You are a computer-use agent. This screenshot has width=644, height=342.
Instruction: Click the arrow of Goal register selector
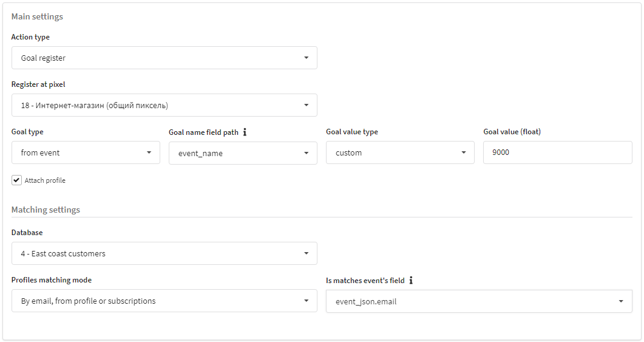tap(306, 58)
